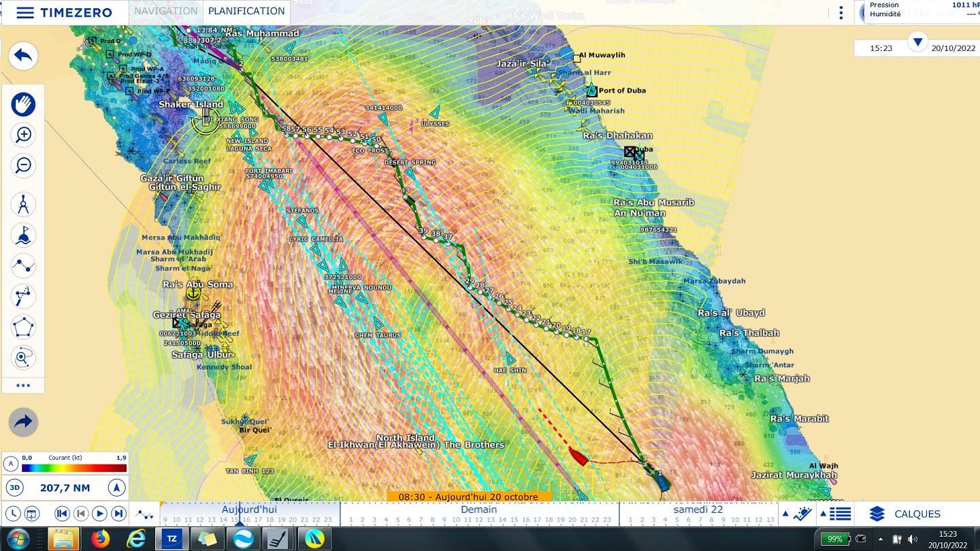Screen dimensions: 980x551
Task: Expand the more tools ellipsis
Action: [23, 386]
